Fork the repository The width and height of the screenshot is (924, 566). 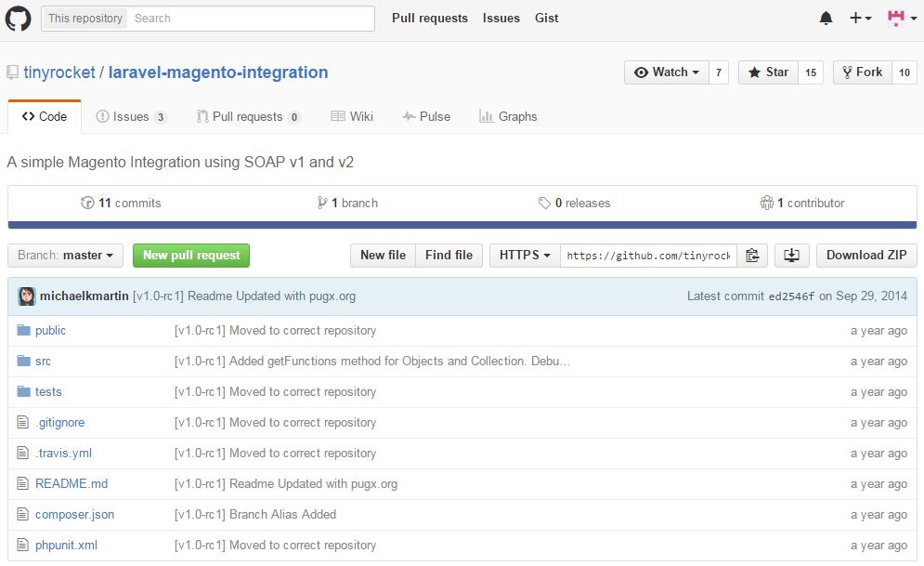point(863,72)
